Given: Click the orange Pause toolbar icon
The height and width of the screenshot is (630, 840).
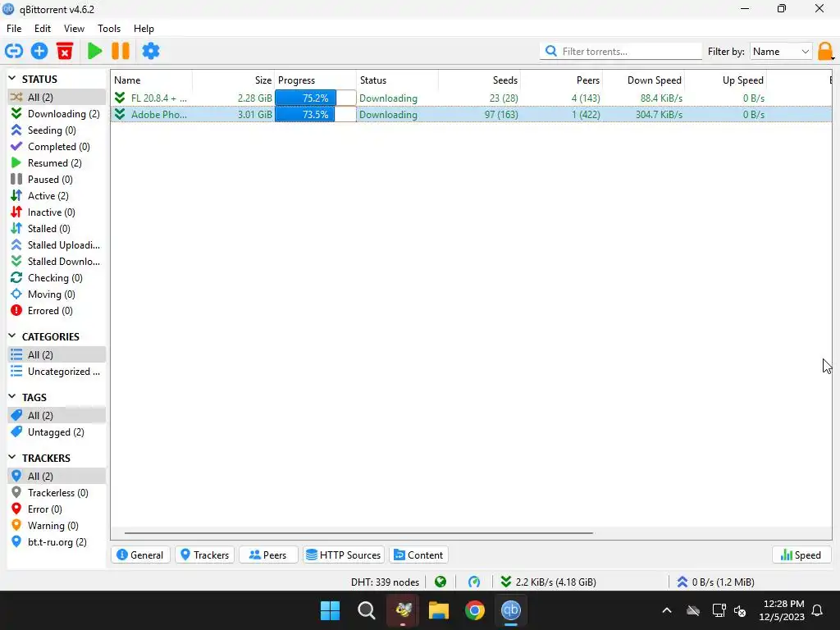Looking at the screenshot, I should tap(121, 52).
